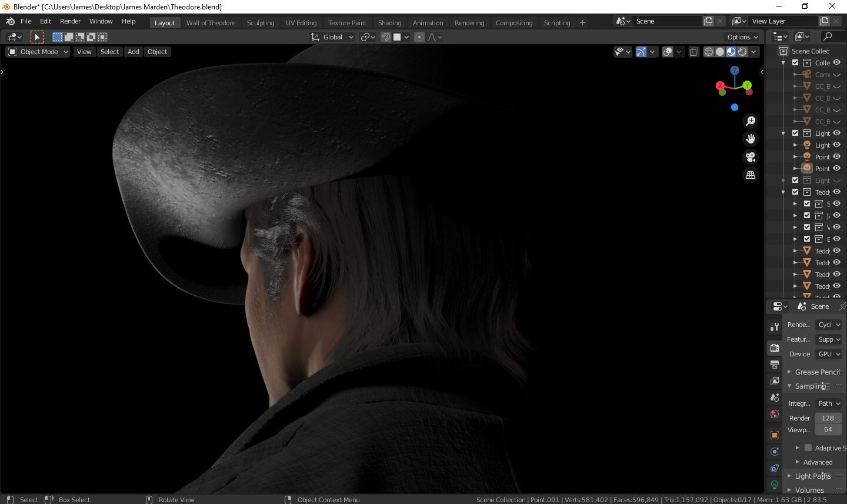Pin the Scene properties with pin icon
Viewport: 847px width, 504px height.
pos(842,306)
